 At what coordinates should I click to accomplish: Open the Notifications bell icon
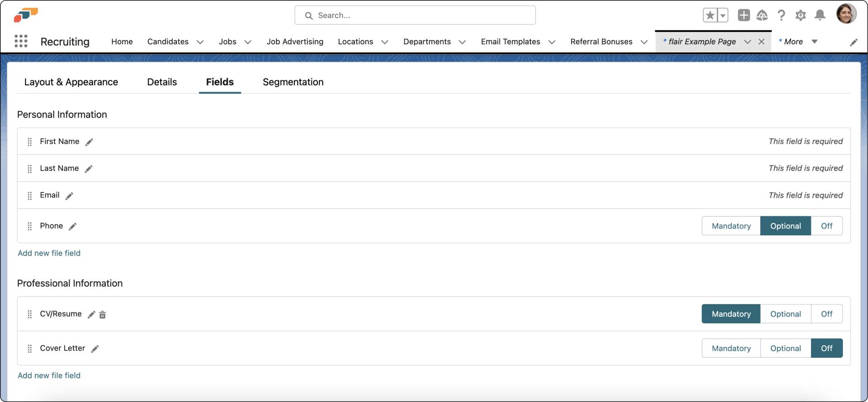pos(820,15)
